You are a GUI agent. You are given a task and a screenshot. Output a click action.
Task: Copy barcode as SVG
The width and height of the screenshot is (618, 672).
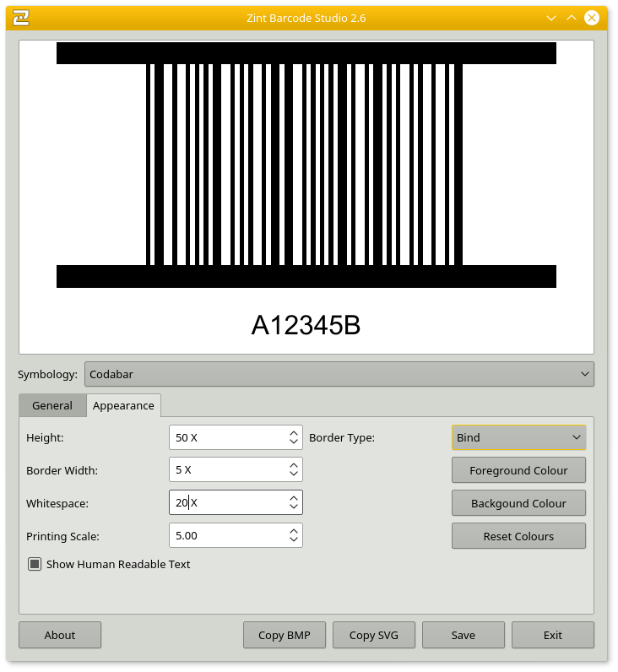click(x=374, y=635)
